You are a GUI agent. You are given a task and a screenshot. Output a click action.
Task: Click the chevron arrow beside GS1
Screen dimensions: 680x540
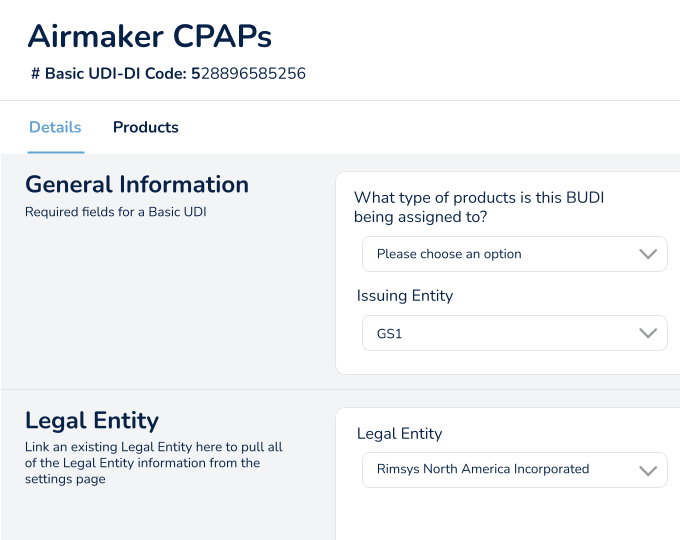click(x=648, y=334)
